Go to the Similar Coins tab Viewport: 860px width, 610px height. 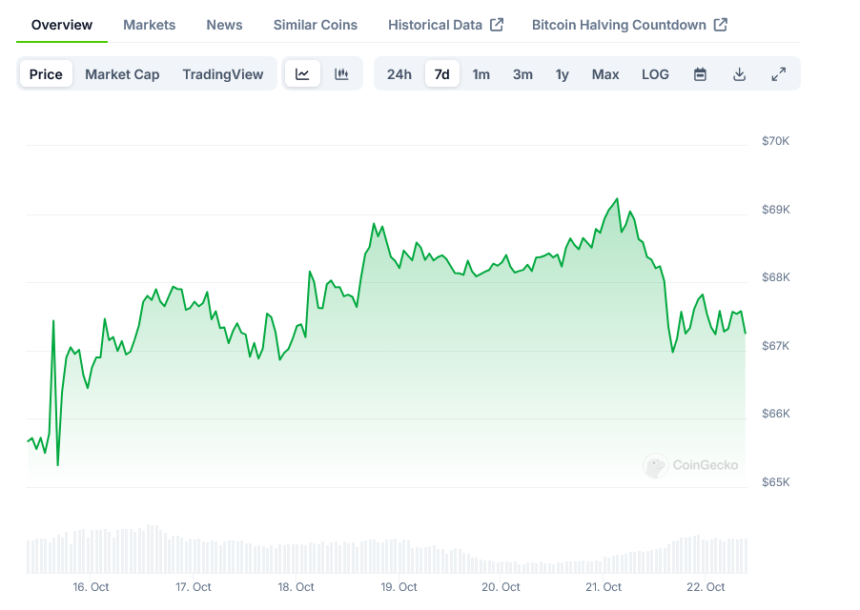coord(315,25)
